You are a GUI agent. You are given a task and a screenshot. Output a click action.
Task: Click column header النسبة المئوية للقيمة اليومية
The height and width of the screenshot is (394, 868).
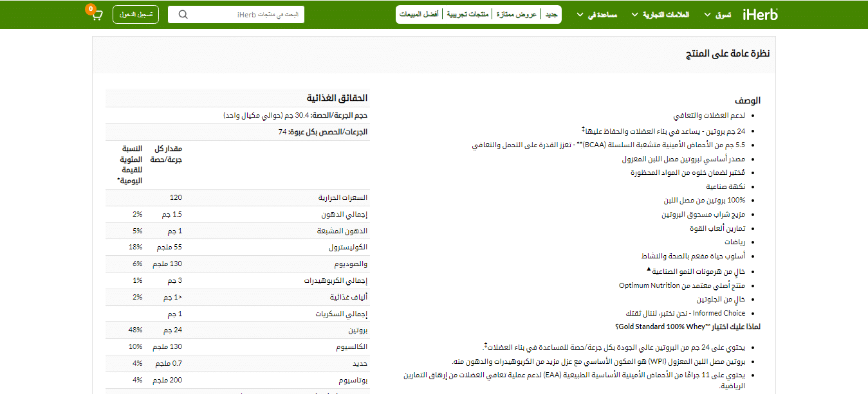[129, 165]
